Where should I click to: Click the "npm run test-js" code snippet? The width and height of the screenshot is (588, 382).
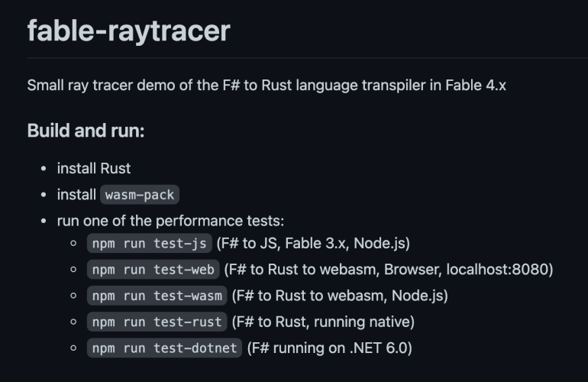(x=150, y=244)
